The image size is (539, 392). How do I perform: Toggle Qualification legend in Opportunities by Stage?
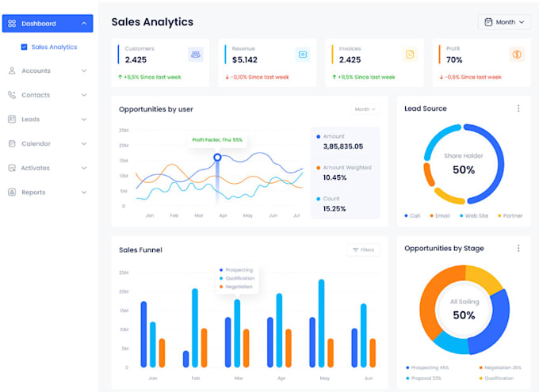(x=496, y=379)
